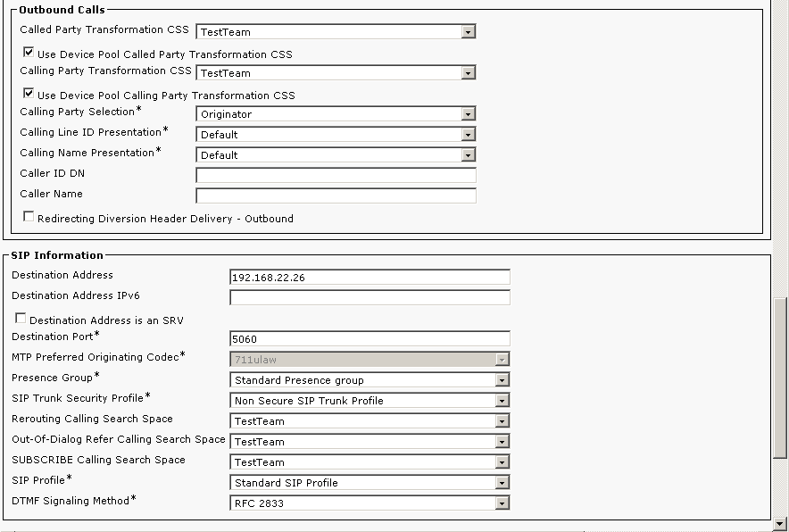The width and height of the screenshot is (789, 532).
Task: Click the Destination Address field
Action: point(370,278)
